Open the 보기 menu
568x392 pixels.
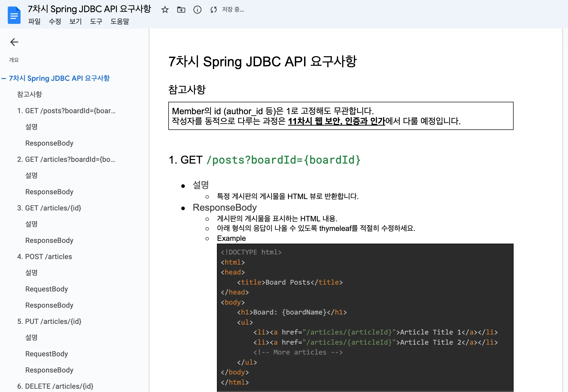[75, 21]
